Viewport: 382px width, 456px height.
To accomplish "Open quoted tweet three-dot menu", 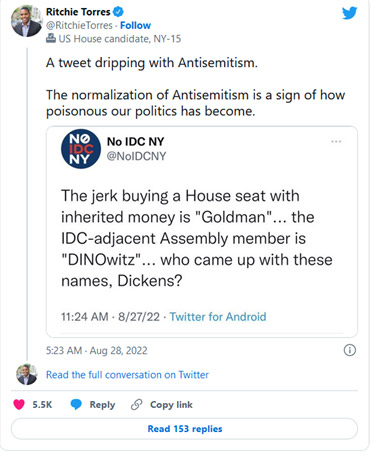I will click(336, 142).
